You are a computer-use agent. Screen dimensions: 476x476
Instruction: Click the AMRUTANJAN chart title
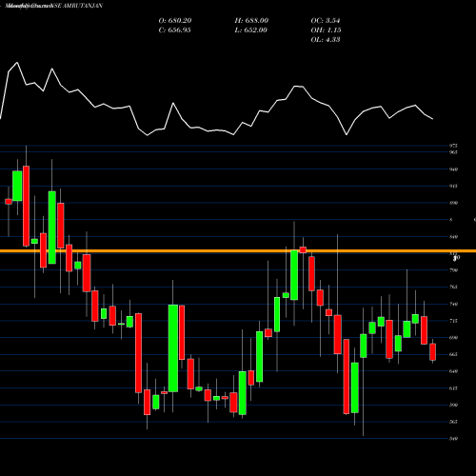(54, 6)
